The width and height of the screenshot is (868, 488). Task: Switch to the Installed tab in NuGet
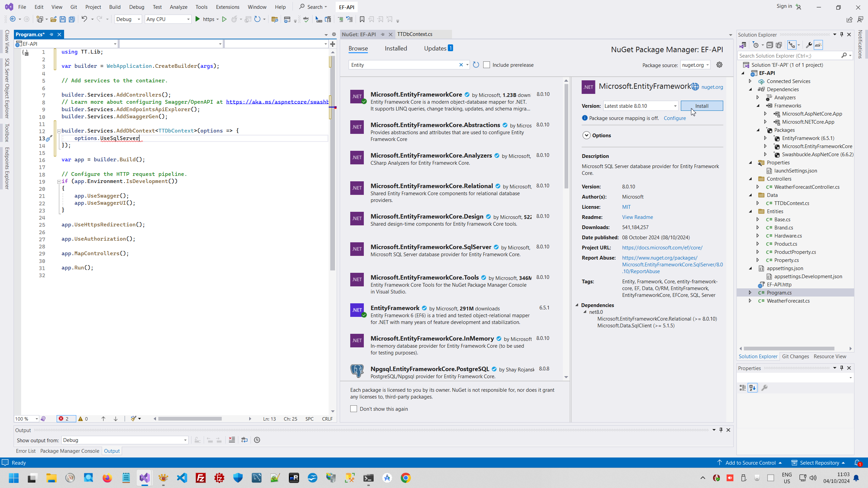(396, 48)
